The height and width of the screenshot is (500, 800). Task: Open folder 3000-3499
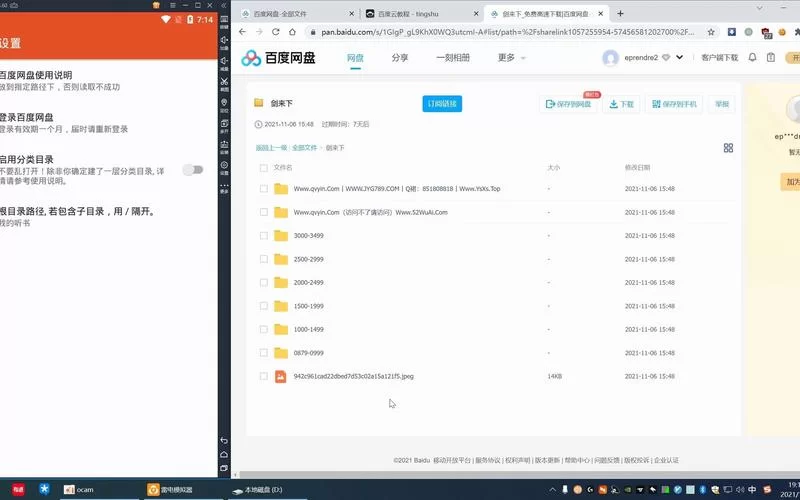[x=308, y=236]
